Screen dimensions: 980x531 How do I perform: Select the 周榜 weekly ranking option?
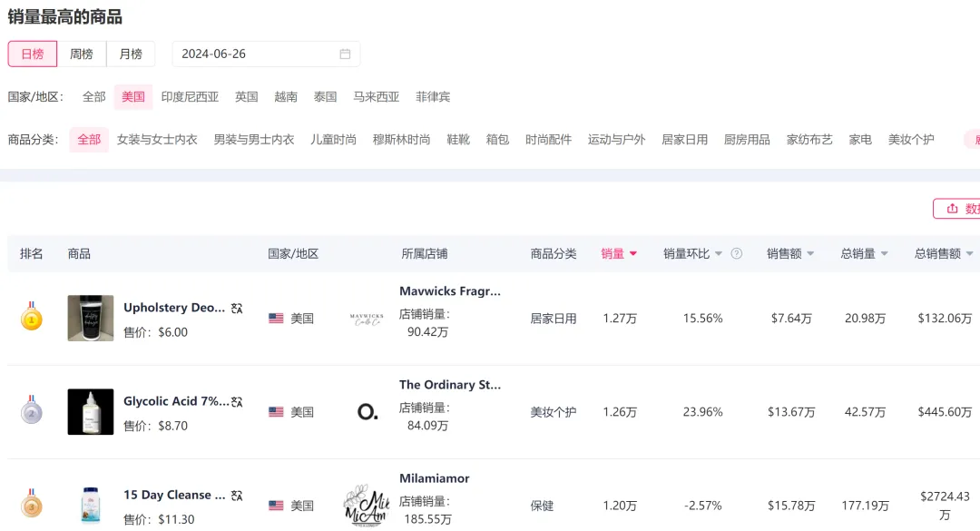pos(82,54)
